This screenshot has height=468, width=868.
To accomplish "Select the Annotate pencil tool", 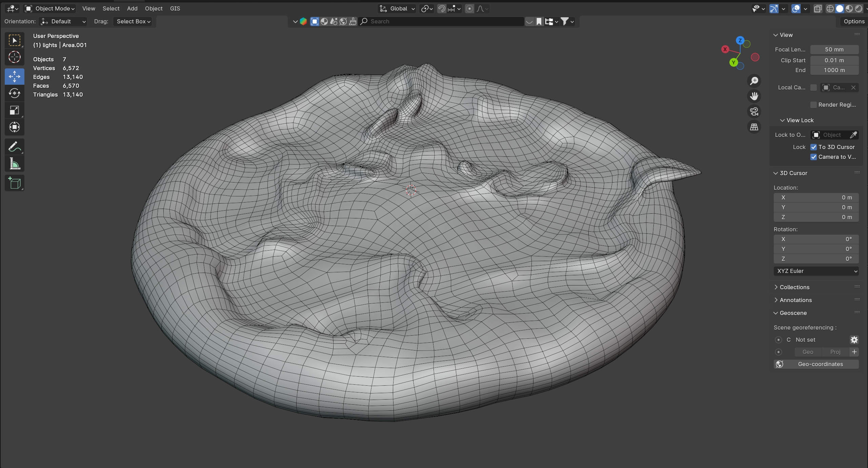I will [14, 147].
